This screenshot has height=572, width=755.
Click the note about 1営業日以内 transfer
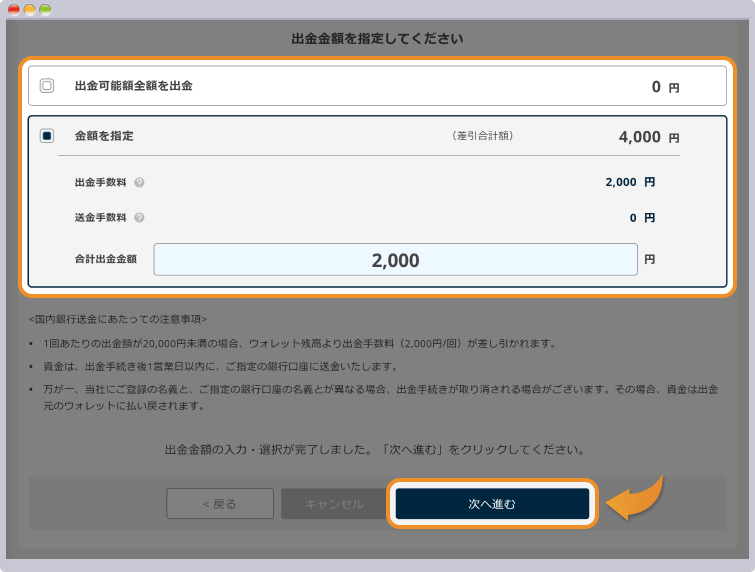pos(221,367)
